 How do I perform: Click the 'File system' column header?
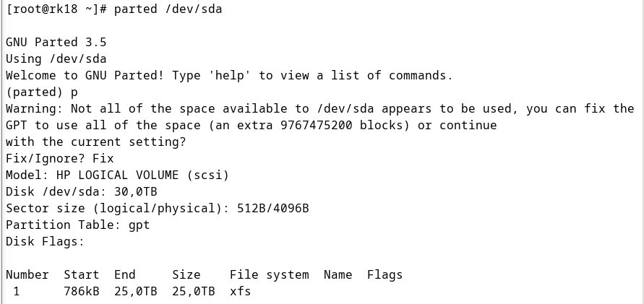click(269, 275)
